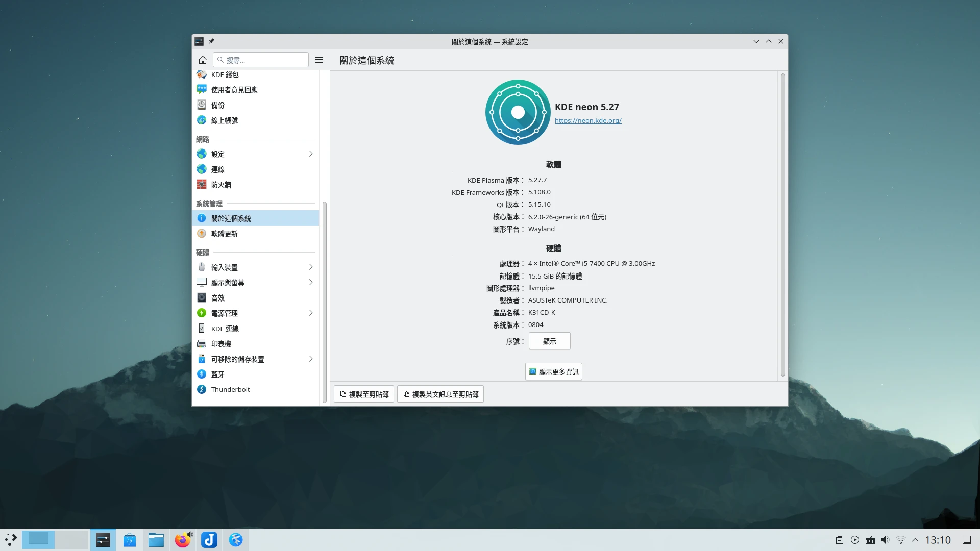Open the 防火牆 firewall settings
This screenshot has width=980, height=551.
tap(221, 185)
